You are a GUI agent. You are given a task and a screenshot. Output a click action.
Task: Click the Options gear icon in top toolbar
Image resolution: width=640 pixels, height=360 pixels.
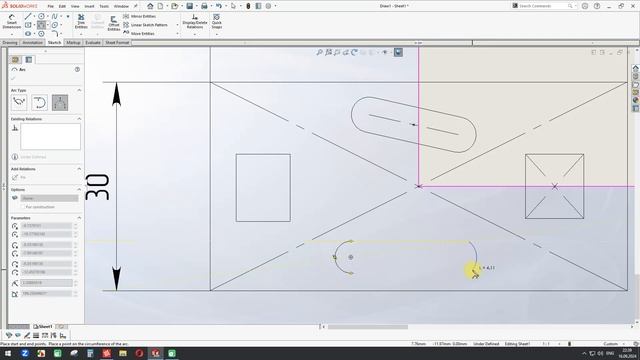click(x=268, y=6)
